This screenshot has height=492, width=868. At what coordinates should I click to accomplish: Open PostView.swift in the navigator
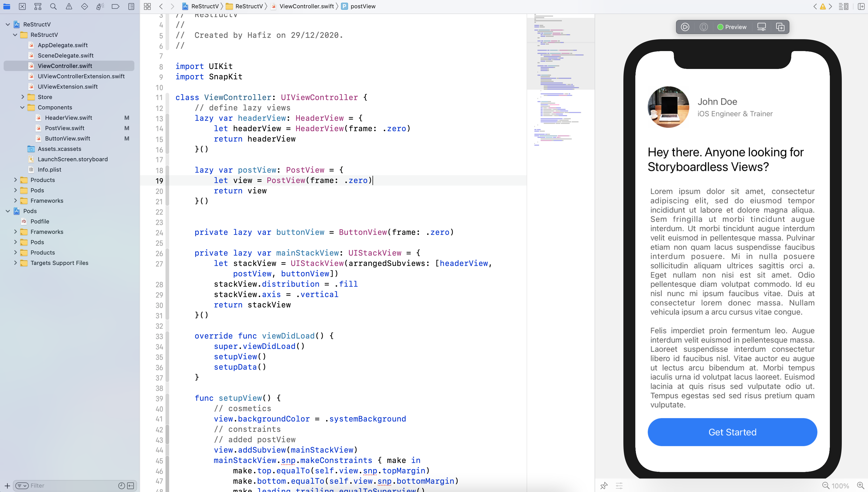click(x=65, y=128)
